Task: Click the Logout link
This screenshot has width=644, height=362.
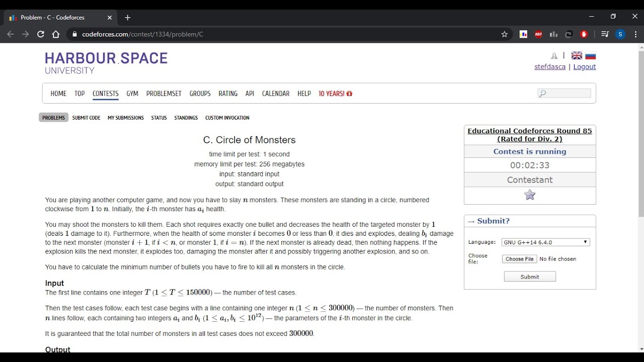Action: pos(585,67)
